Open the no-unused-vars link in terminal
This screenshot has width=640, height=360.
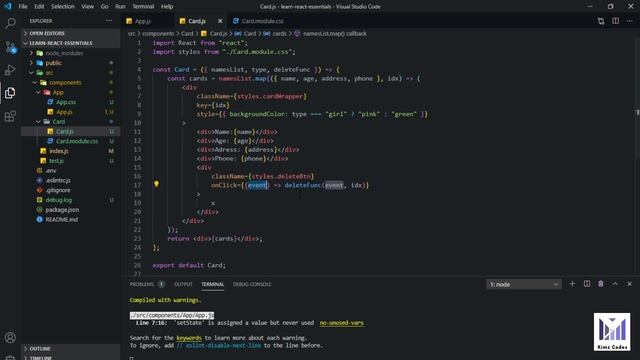click(x=342, y=323)
